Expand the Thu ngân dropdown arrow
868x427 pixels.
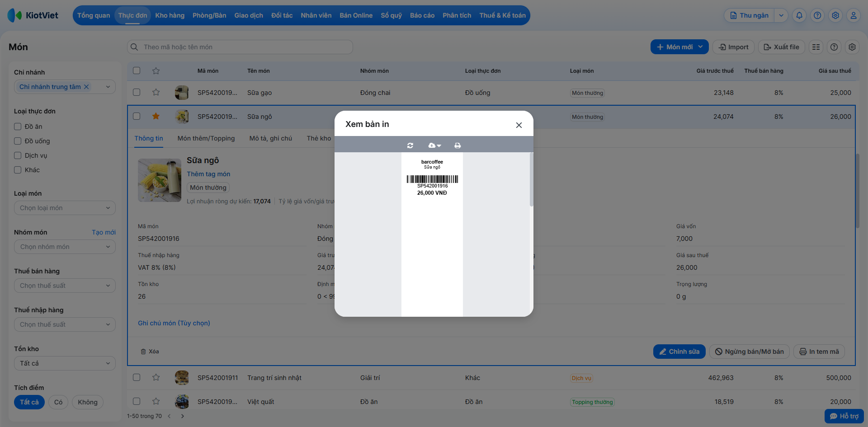tap(781, 15)
